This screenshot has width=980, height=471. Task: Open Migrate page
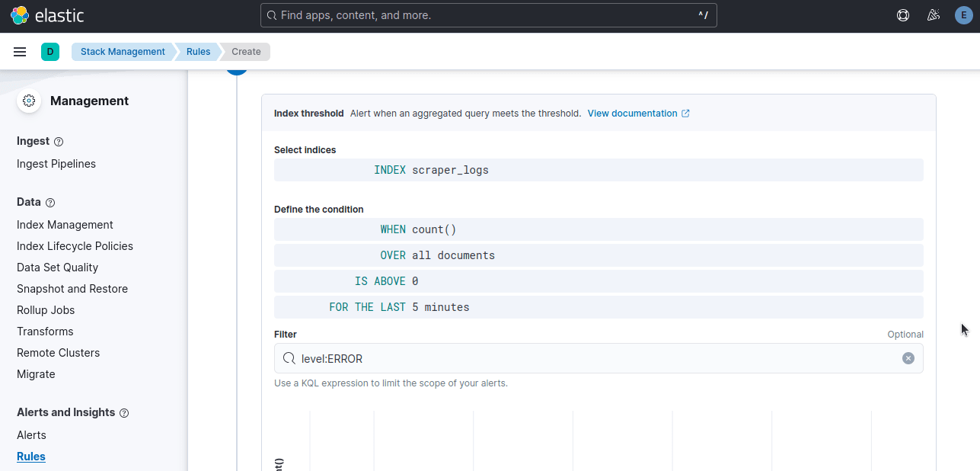tap(36, 374)
